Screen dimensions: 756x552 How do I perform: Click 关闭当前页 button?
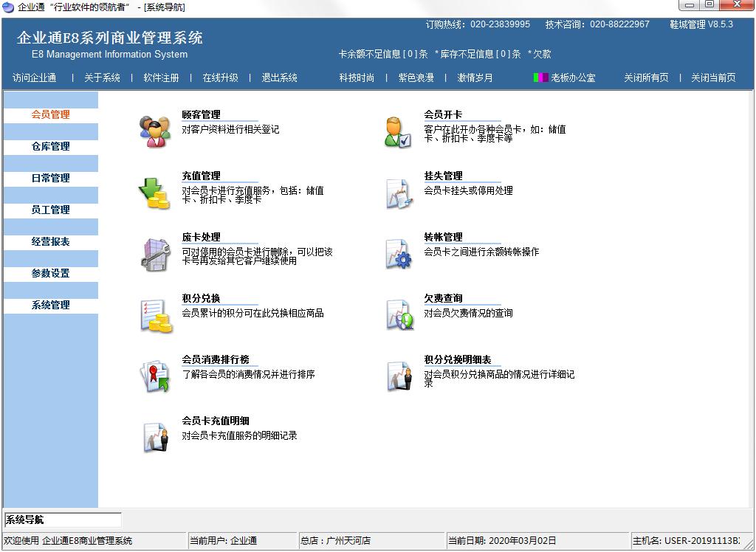pos(714,77)
